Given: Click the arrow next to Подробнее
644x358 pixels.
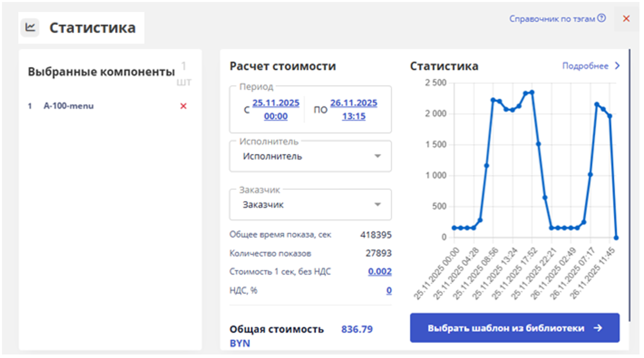Looking at the screenshot, I should click(618, 66).
